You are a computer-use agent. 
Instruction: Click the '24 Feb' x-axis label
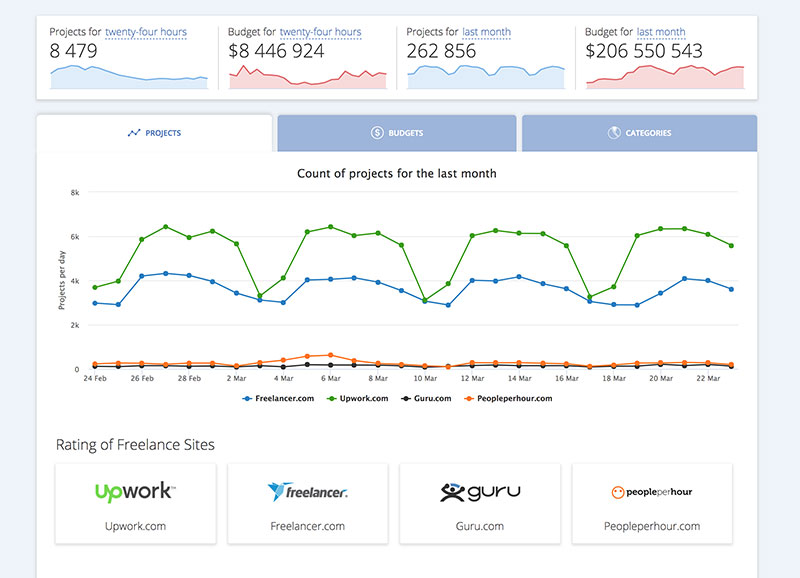95,379
